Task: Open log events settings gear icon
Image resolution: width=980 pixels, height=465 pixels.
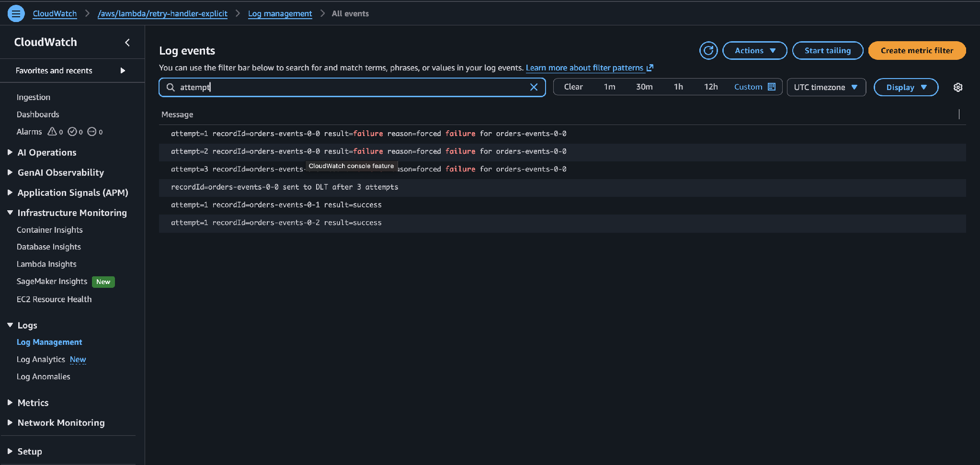Action: coord(957,87)
